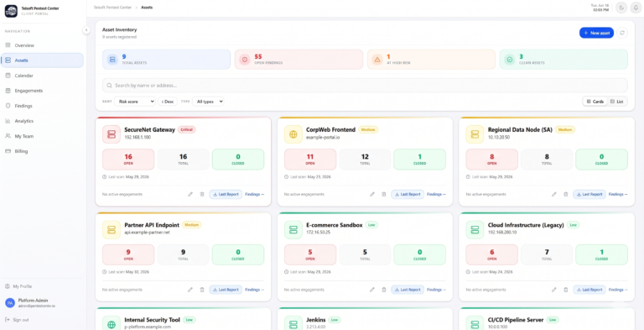Download E-commerce Sandbox Last Report
644x330 pixels.
click(x=408, y=290)
